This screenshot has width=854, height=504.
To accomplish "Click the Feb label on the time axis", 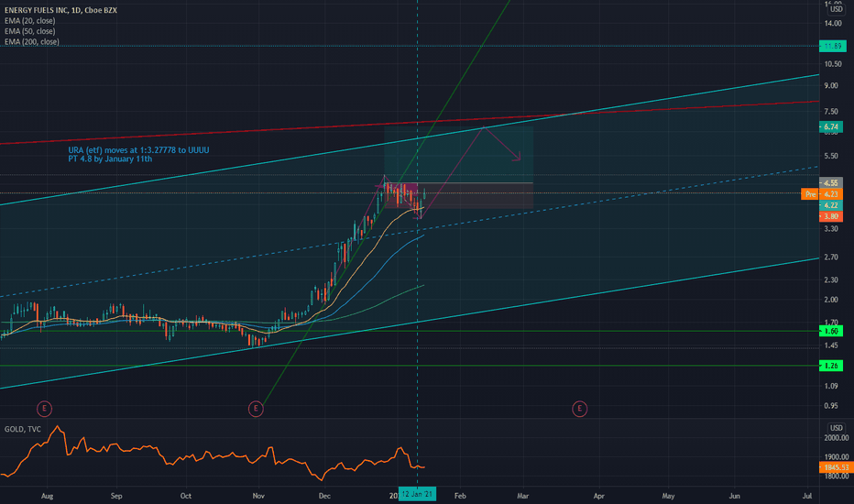I will (460, 496).
